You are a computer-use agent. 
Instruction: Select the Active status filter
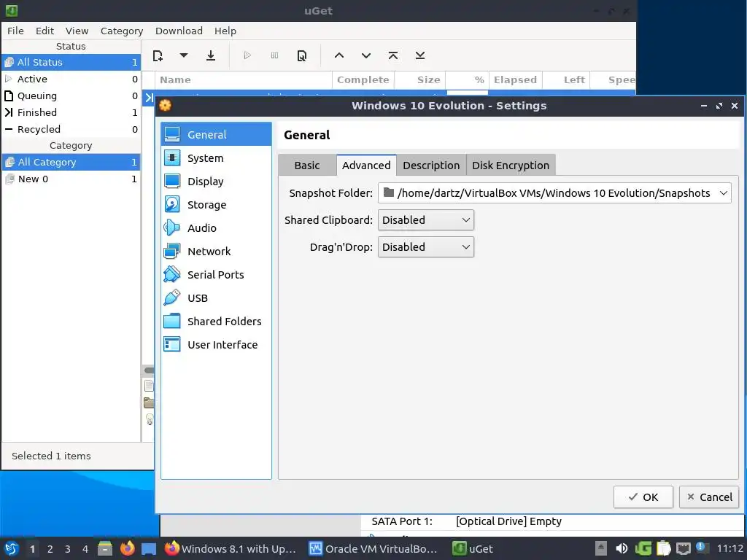pos(71,79)
